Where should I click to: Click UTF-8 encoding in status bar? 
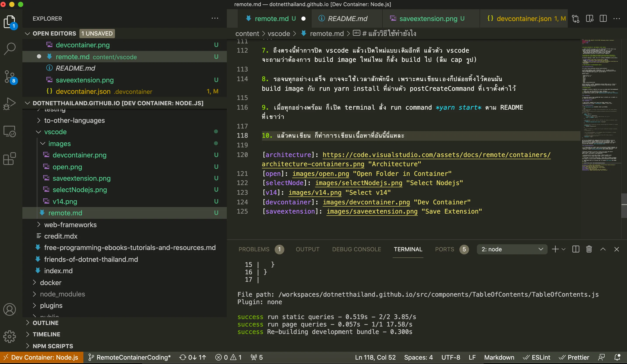[451, 357]
